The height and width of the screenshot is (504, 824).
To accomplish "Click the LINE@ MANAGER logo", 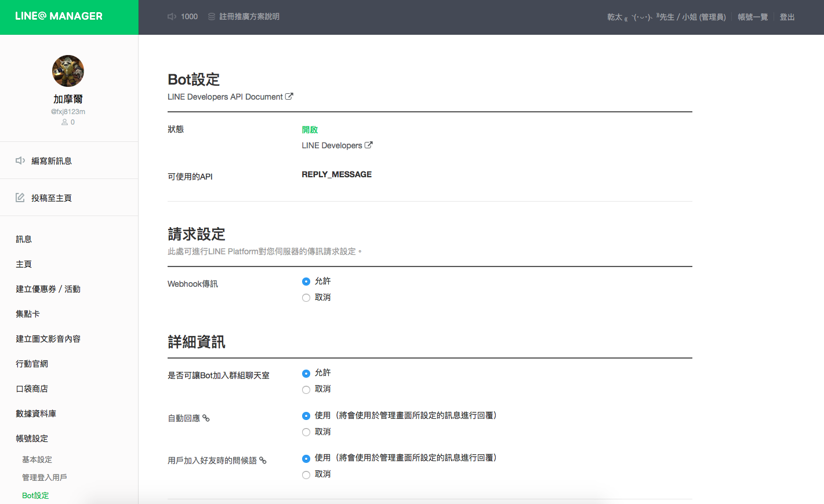I will (59, 16).
